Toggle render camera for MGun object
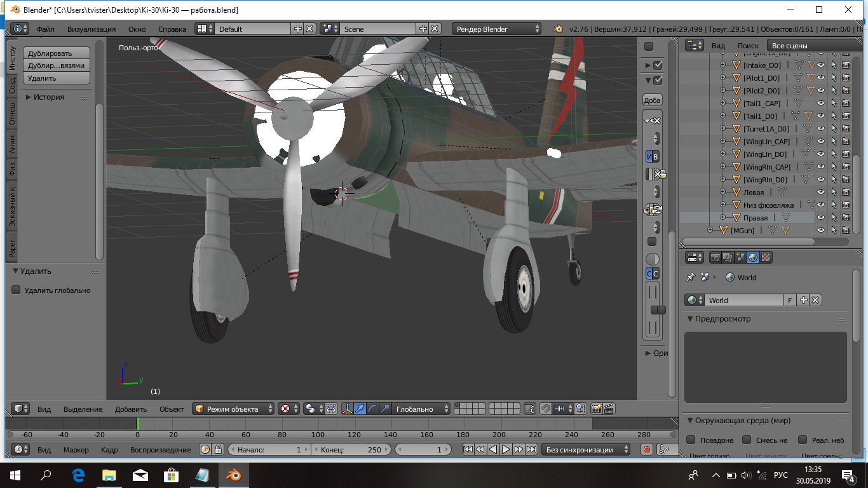 pyautogui.click(x=846, y=230)
